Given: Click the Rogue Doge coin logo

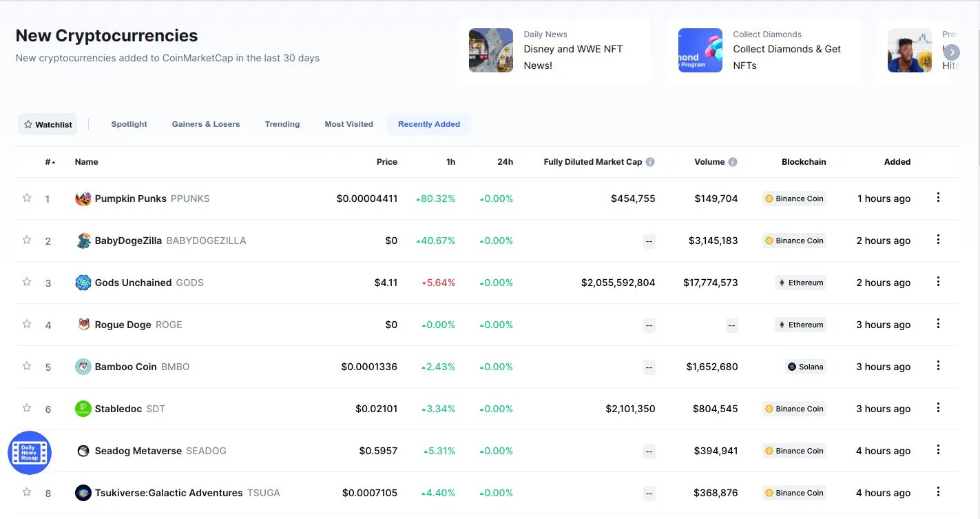Looking at the screenshot, I should pos(83,325).
